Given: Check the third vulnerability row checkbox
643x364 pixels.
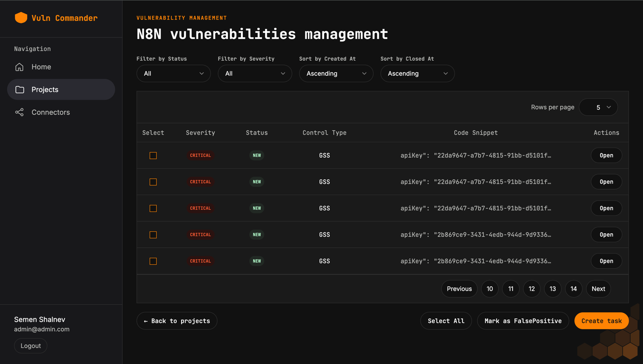Looking at the screenshot, I should 153,208.
